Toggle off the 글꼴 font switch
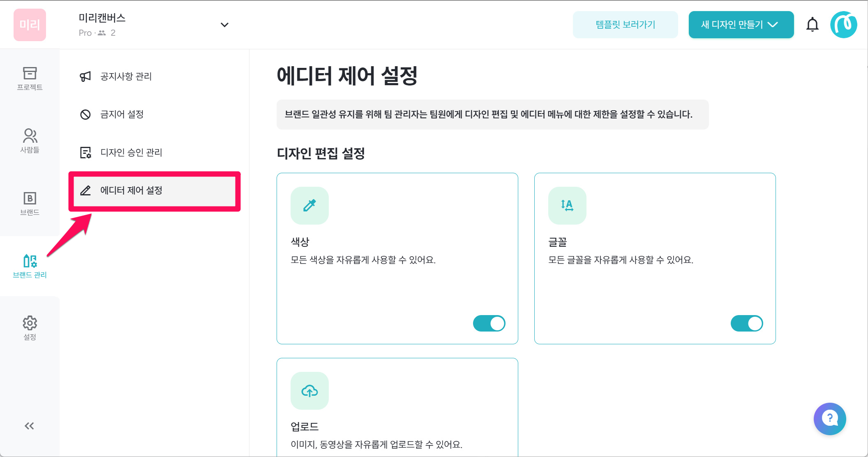 point(746,323)
